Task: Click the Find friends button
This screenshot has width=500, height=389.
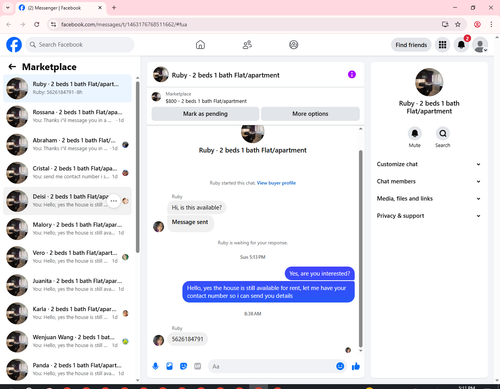Action: [x=411, y=45]
